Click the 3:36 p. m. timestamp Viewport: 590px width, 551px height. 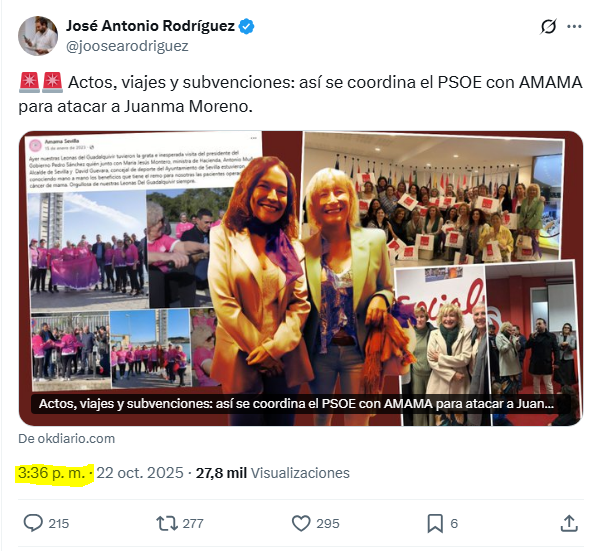(x=52, y=473)
